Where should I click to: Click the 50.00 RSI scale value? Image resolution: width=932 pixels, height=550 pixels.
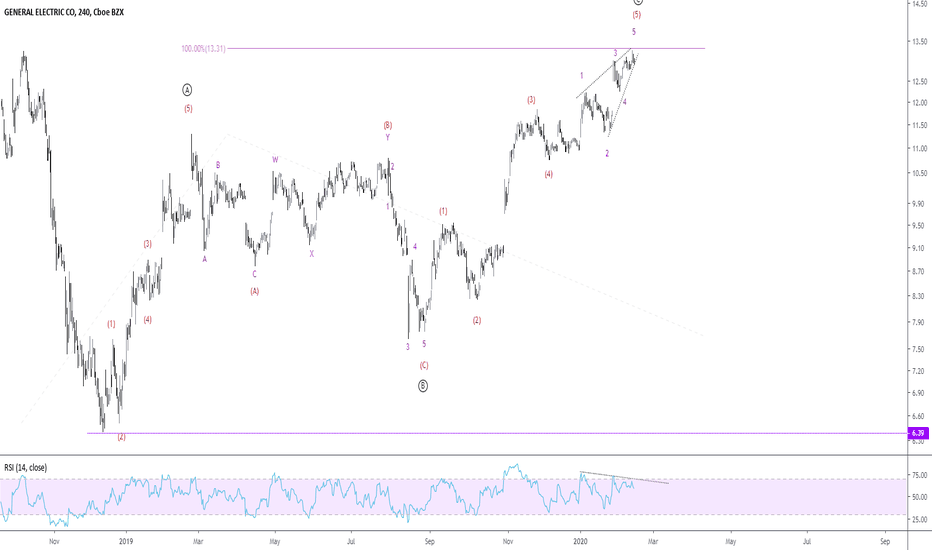click(920, 497)
